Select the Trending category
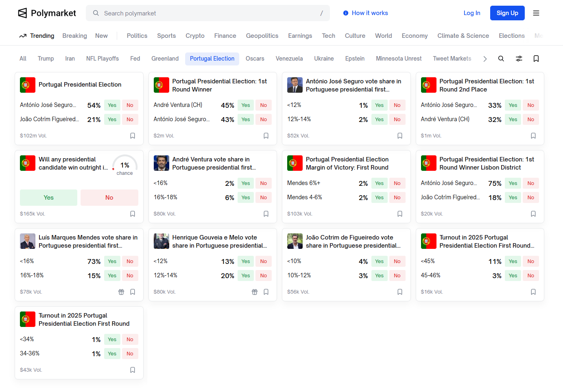 coord(37,36)
